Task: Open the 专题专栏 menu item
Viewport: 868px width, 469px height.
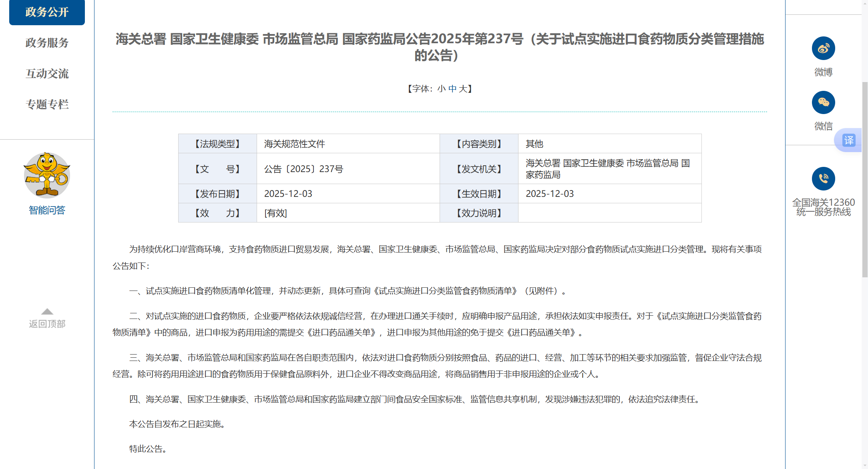Action: tap(47, 104)
